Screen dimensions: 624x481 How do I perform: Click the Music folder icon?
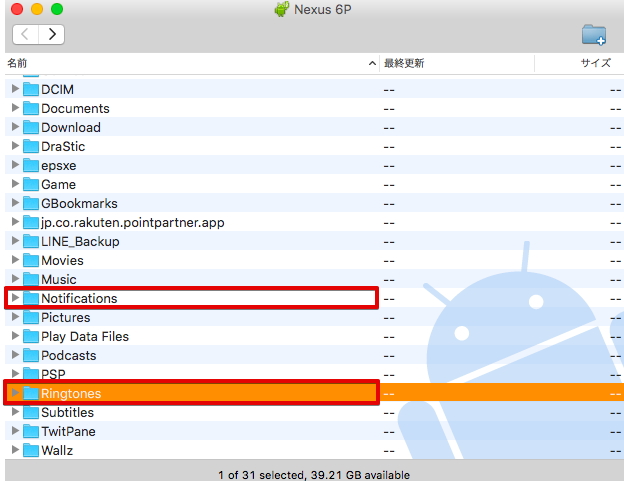coord(31,279)
